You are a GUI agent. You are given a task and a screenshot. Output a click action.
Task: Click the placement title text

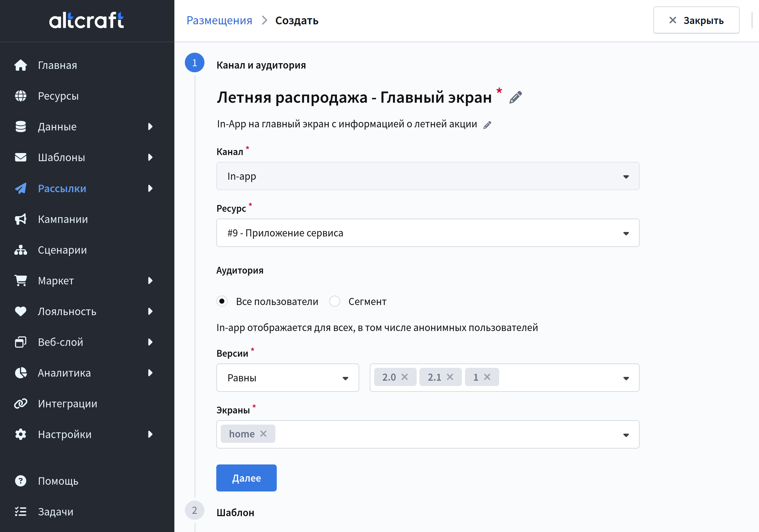point(354,97)
